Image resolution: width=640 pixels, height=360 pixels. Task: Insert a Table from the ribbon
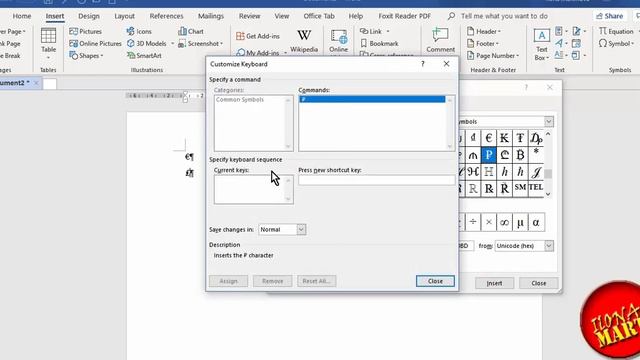click(48, 43)
